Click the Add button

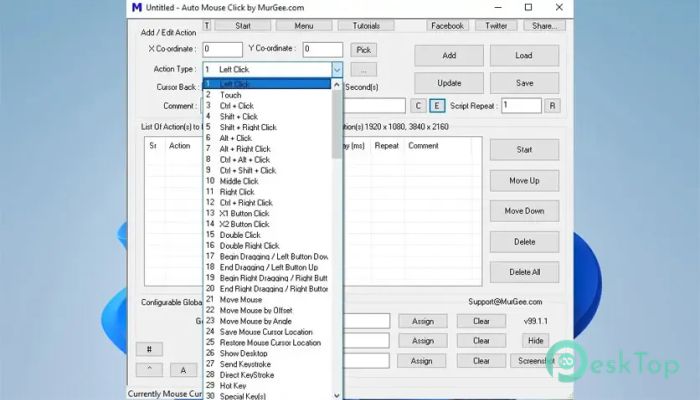click(x=449, y=55)
